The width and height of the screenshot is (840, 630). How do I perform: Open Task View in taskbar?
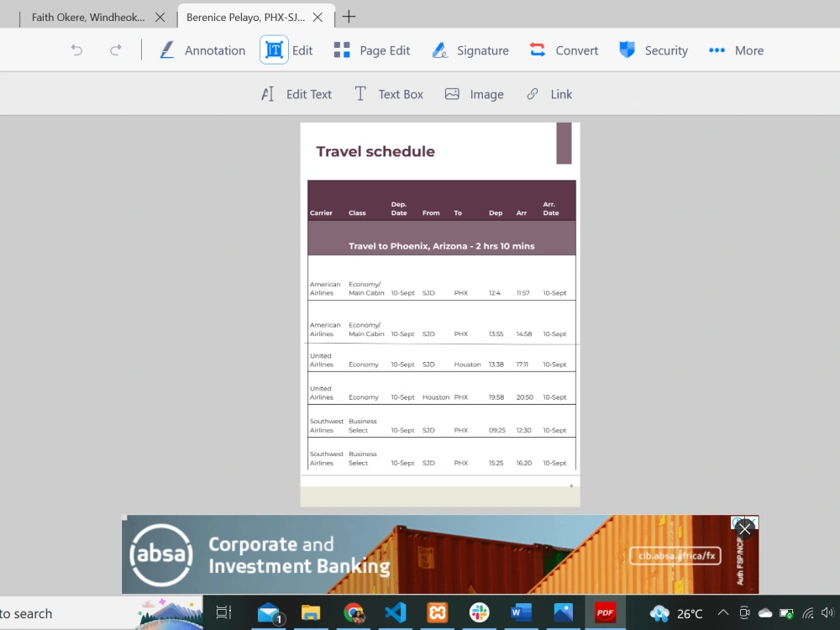click(x=223, y=612)
